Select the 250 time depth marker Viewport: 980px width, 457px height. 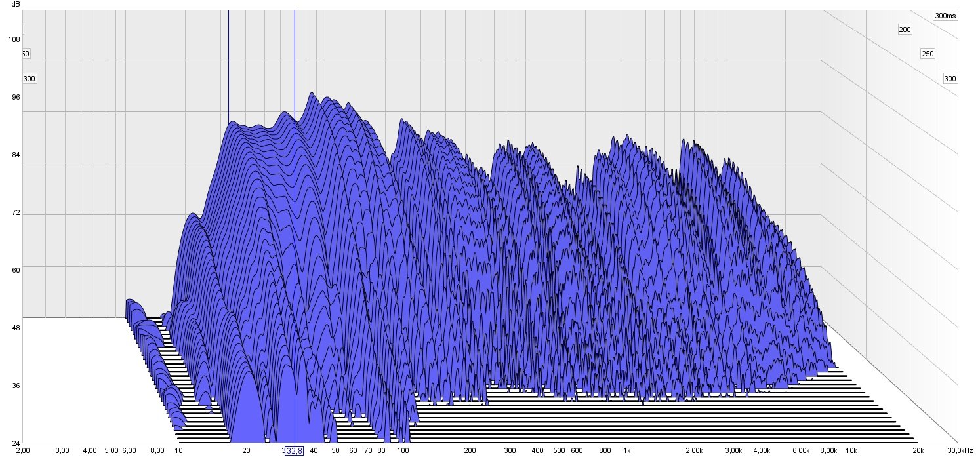pyautogui.click(x=928, y=54)
